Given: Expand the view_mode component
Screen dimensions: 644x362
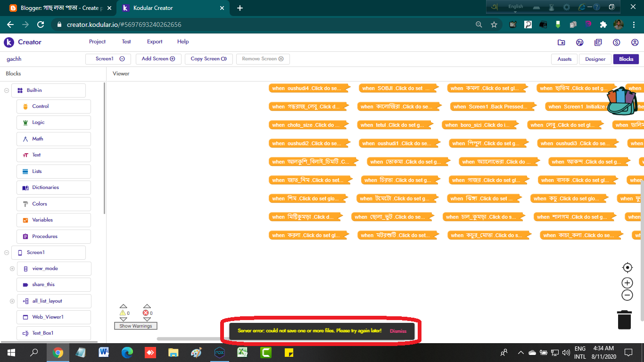Looking at the screenshot, I should pos(12,269).
